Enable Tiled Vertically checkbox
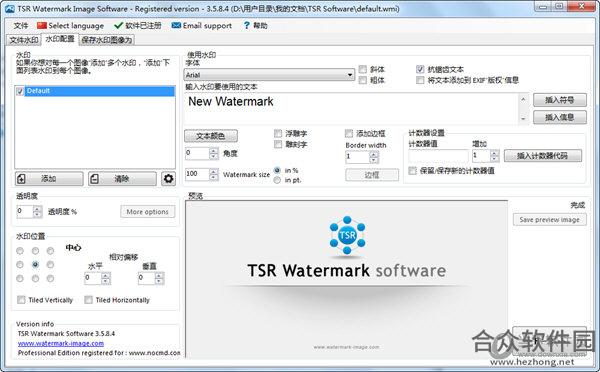This screenshot has height=372, width=600. click(x=21, y=300)
